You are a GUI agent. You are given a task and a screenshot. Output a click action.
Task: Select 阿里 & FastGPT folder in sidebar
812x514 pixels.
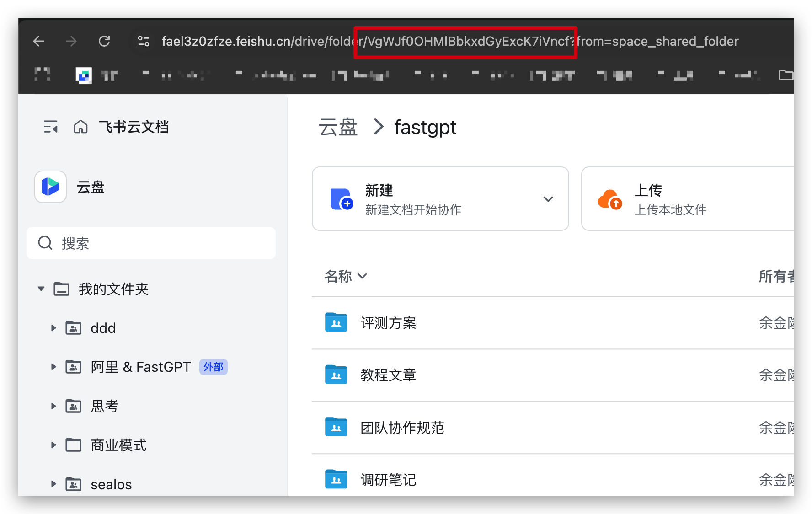[x=140, y=367]
